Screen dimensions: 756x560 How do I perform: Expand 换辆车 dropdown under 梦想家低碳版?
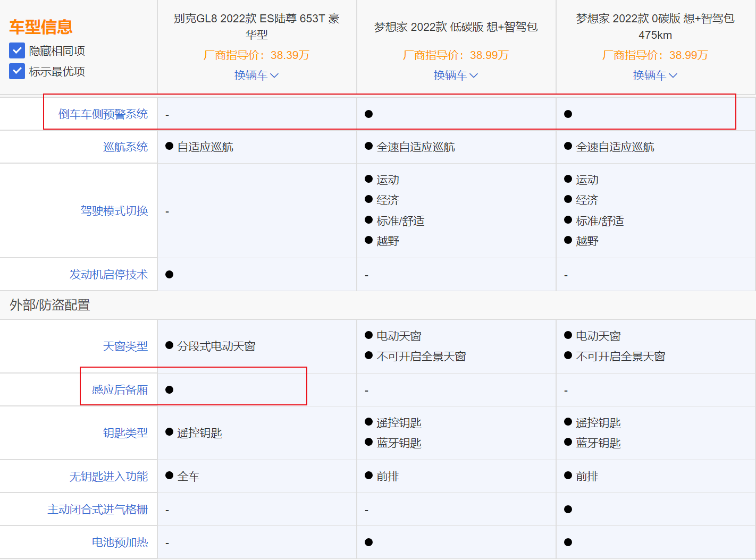point(456,75)
